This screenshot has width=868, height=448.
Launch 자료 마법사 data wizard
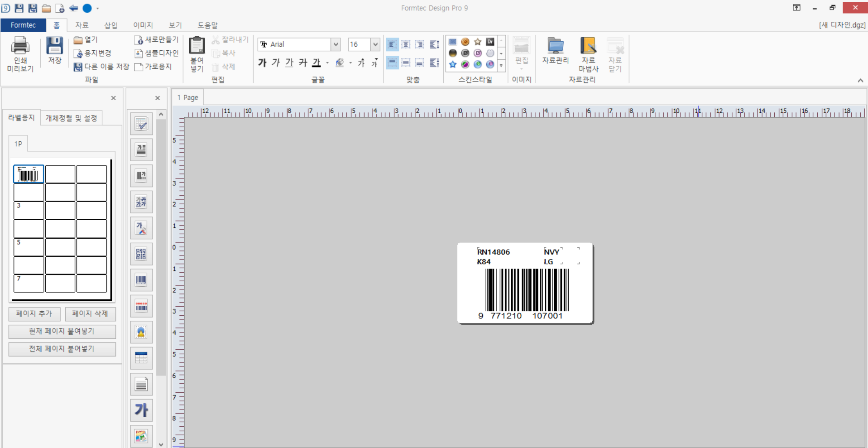pos(588,54)
